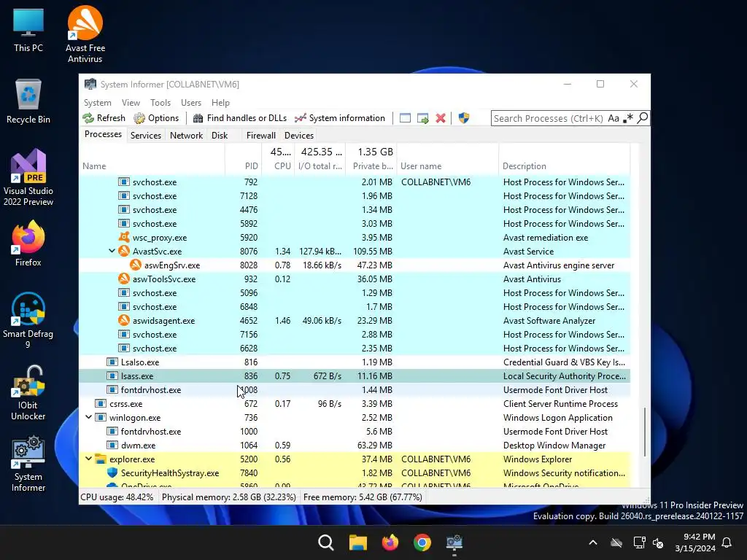The image size is (747, 560).
Task: Select svchost.exe row with PID 6628
Action: 355,348
